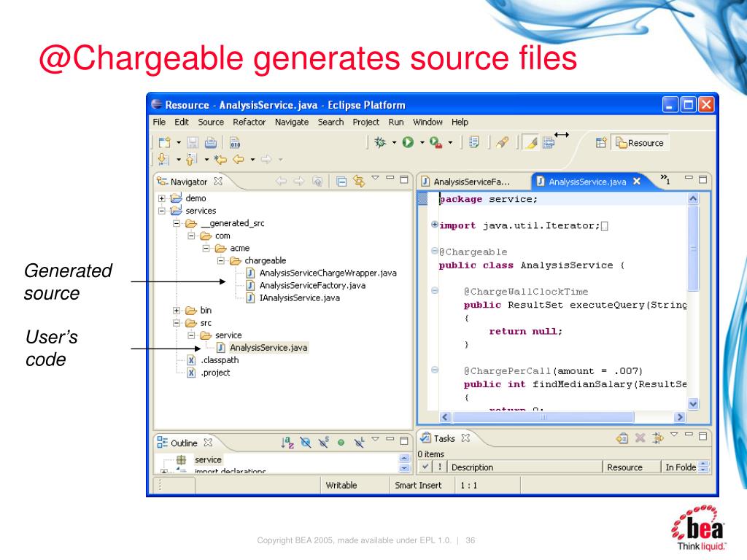The image size is (747, 560).
Task: Click the editor's horizontal scrollbar thumb
Action: pyautogui.click(x=543, y=417)
